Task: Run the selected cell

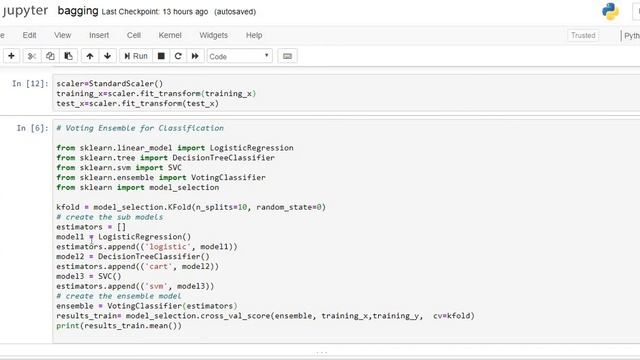Action: point(136,56)
